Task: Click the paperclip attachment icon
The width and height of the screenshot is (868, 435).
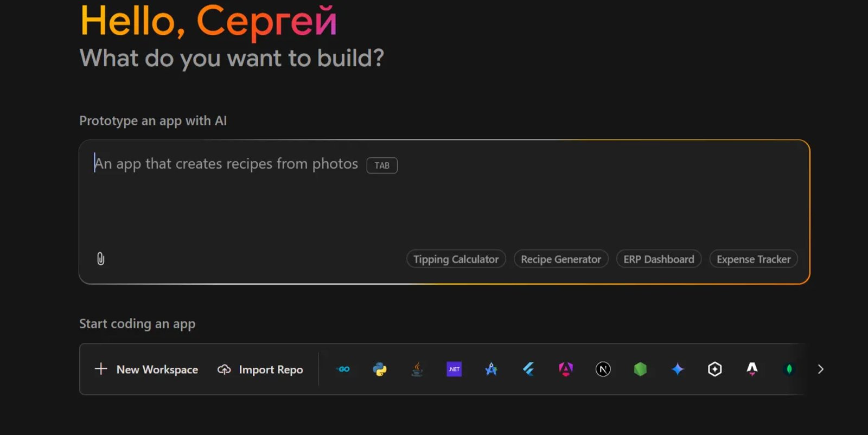Action: point(100,259)
